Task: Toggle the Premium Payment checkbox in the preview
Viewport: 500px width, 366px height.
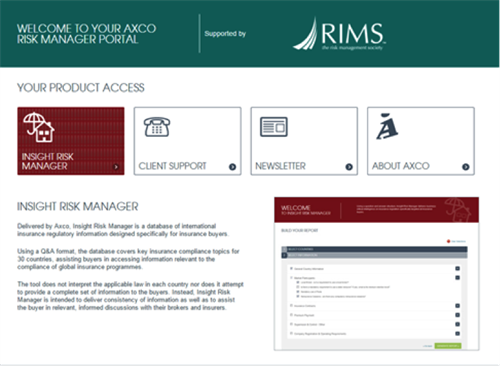Action: point(291,315)
